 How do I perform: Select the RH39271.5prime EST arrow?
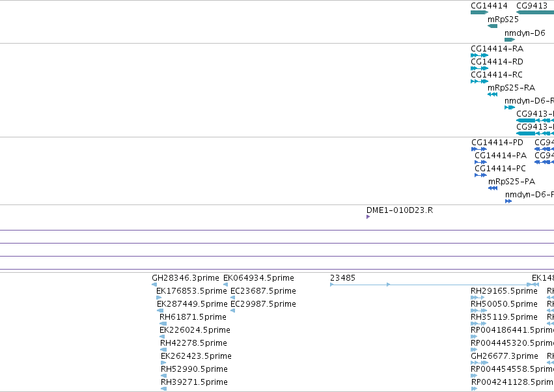point(163,389)
